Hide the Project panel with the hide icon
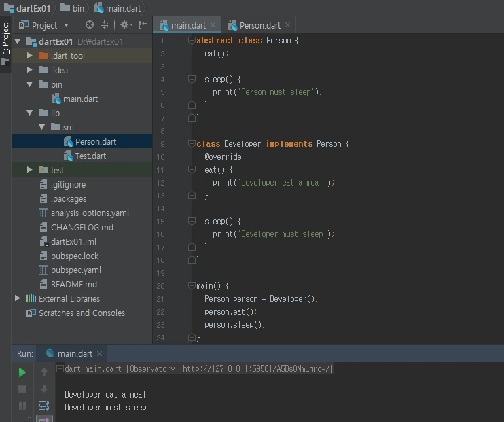The image size is (504, 422). [143, 25]
